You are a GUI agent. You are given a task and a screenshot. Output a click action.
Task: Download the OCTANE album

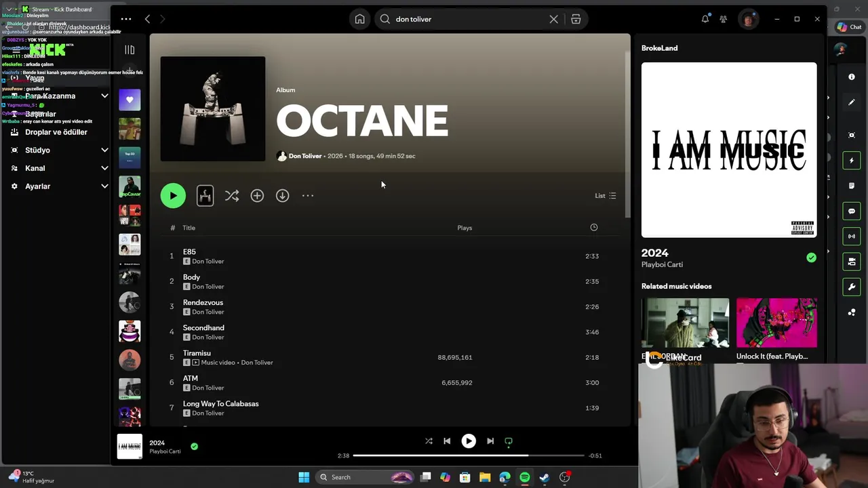click(282, 196)
